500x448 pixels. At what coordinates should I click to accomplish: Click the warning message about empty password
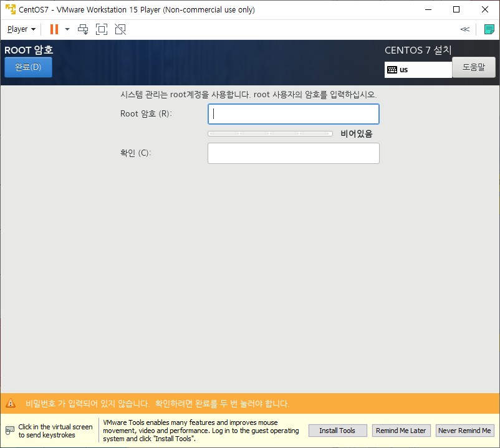pyautogui.click(x=158, y=404)
